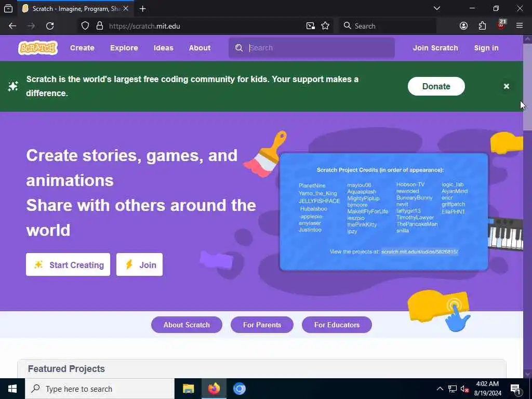Click the Join button with lightning icon
532x399 pixels.
139,264
